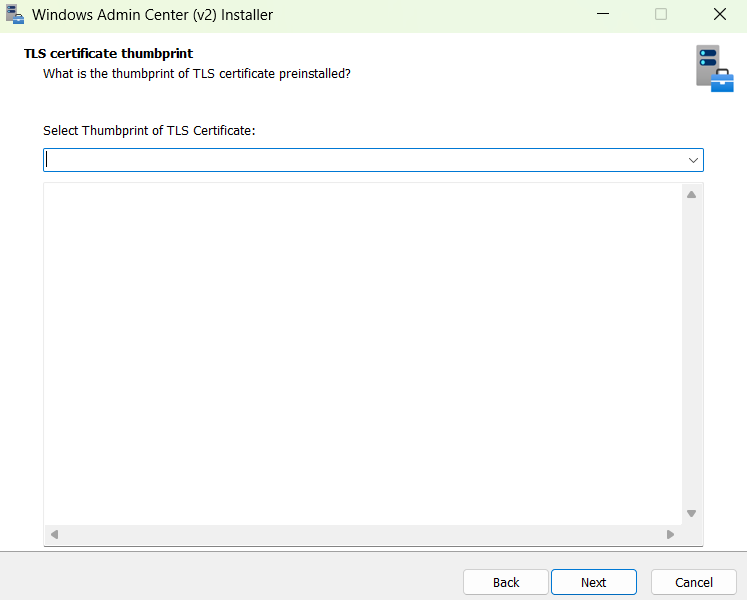Focus the thumbprint combo box text field
This screenshot has width=747, height=600.
pos(364,160)
